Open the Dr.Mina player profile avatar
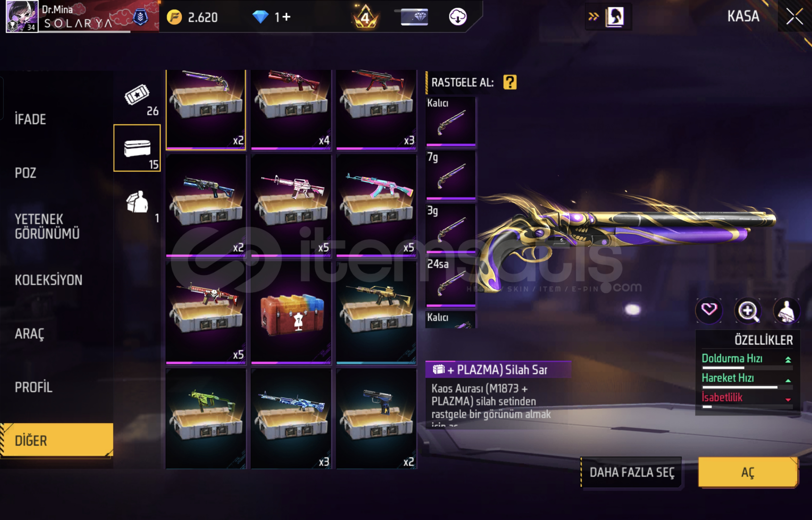This screenshot has height=520, width=812. click(x=22, y=16)
